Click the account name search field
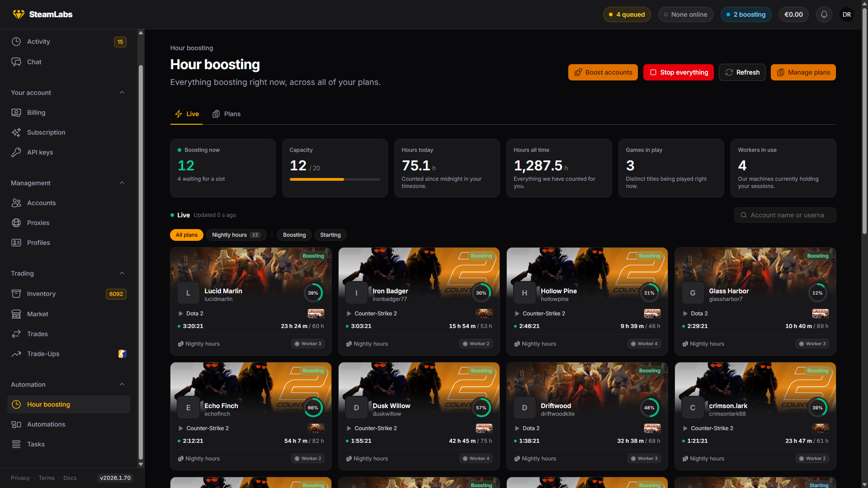The height and width of the screenshot is (488, 868). tap(785, 215)
